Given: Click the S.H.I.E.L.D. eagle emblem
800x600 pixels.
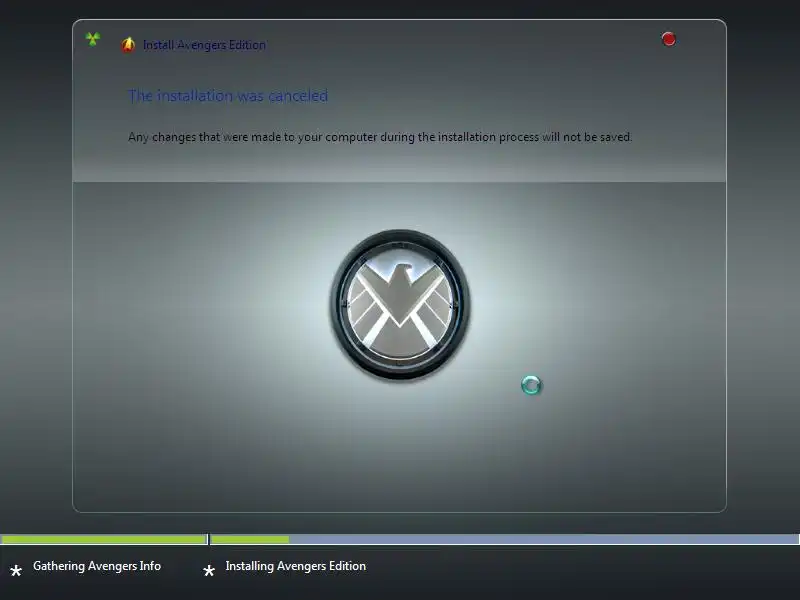Looking at the screenshot, I should point(399,305).
